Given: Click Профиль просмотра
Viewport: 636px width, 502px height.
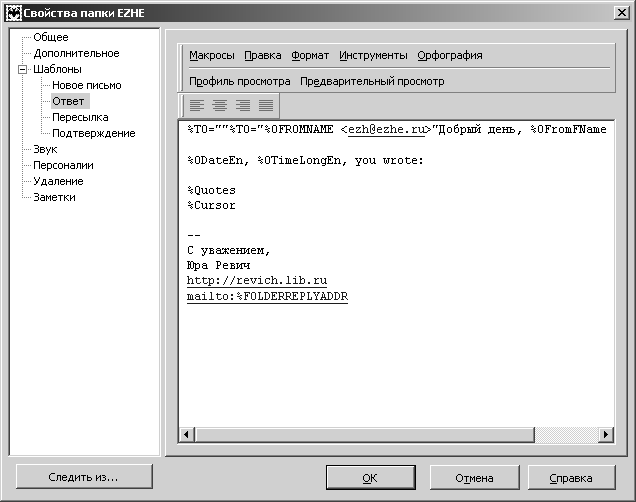Looking at the screenshot, I should click(x=240, y=81).
